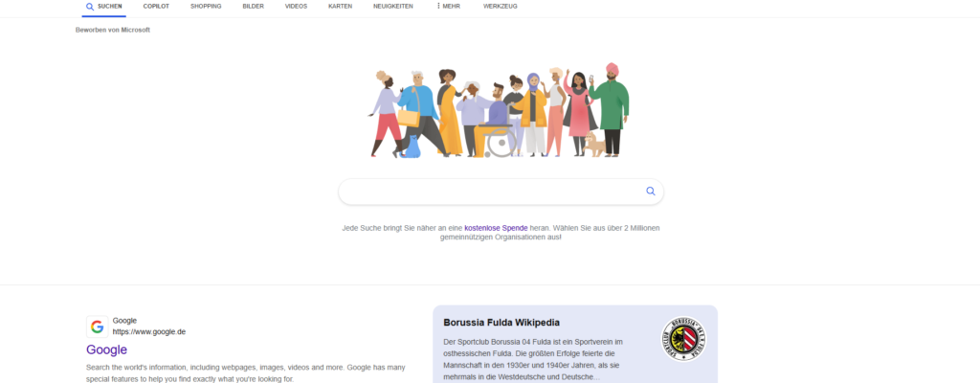The height and width of the screenshot is (383, 980).
Task: Open the Borussia Fulda Wikipedia heading
Action: (x=501, y=323)
